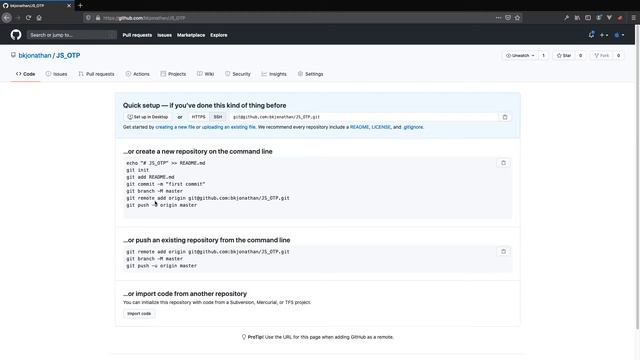
Task: Open the Security tab
Action: 238,74
